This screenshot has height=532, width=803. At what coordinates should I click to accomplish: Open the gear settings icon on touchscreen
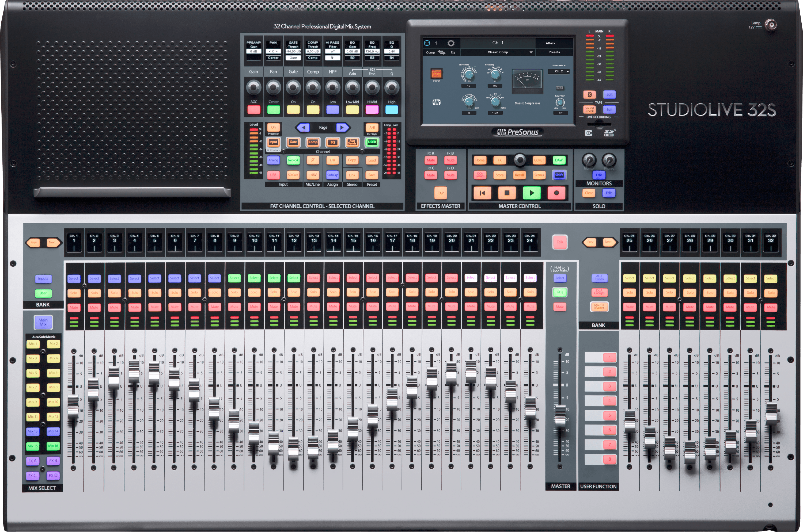pyautogui.click(x=450, y=43)
